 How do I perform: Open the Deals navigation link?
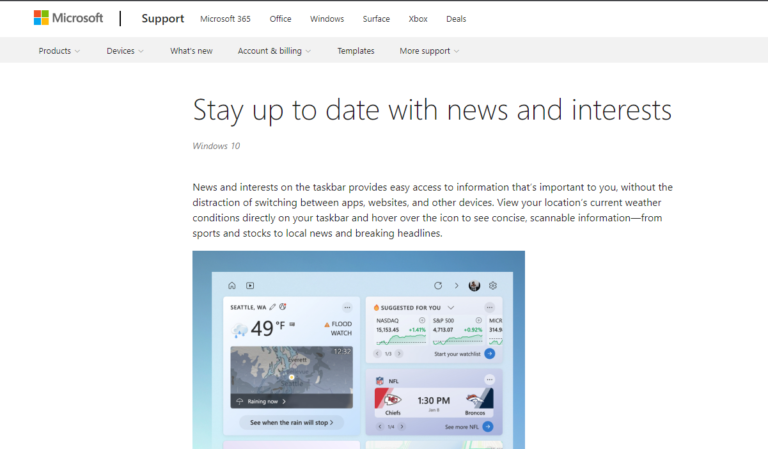456,19
